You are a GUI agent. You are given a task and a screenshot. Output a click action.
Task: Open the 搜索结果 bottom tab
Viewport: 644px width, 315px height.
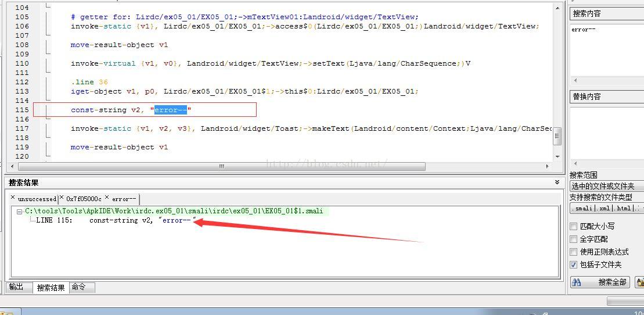(51, 288)
